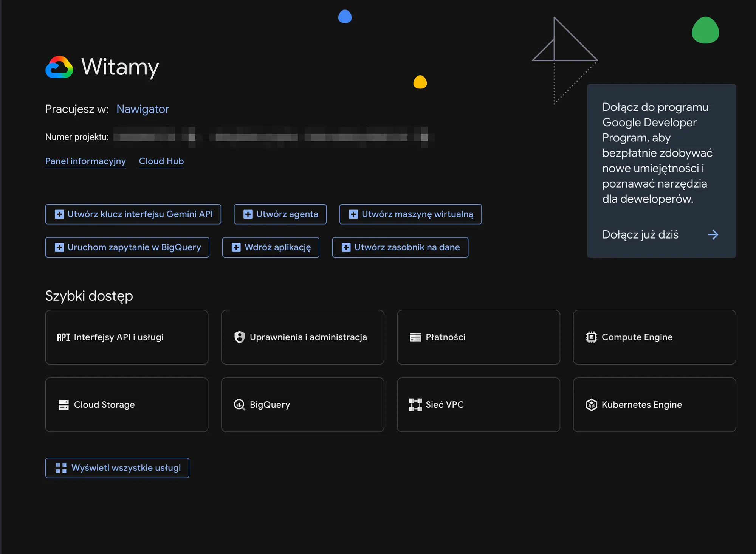
Task: Open the Płatności card label
Action: click(x=446, y=337)
